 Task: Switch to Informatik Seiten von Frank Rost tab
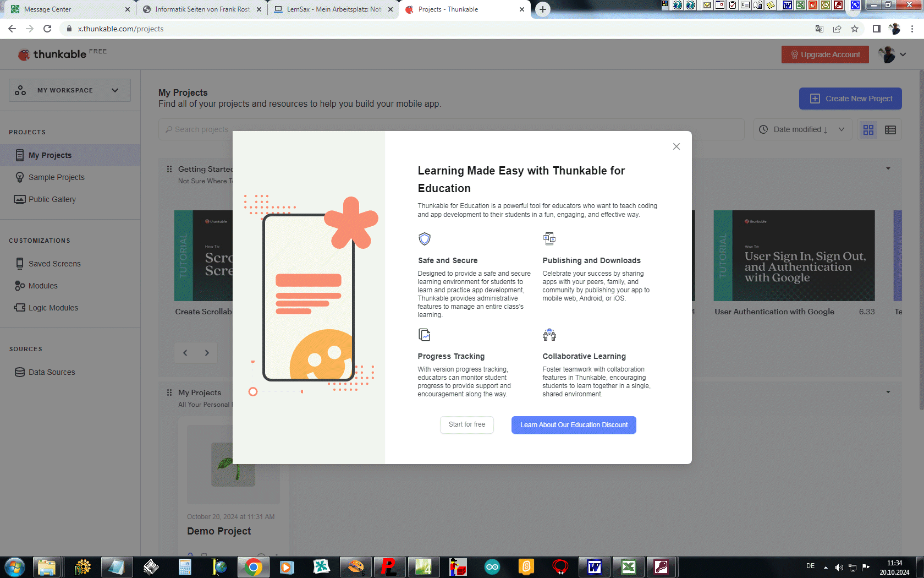201,9
